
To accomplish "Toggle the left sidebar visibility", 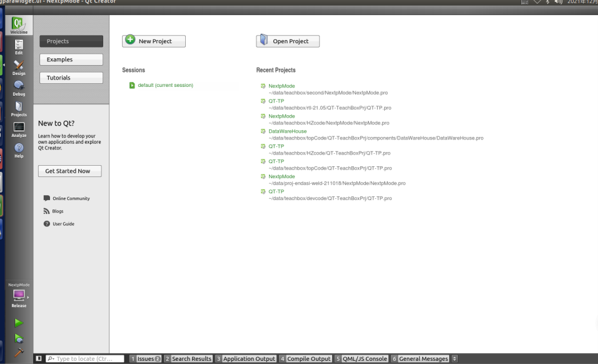I will click(39, 358).
